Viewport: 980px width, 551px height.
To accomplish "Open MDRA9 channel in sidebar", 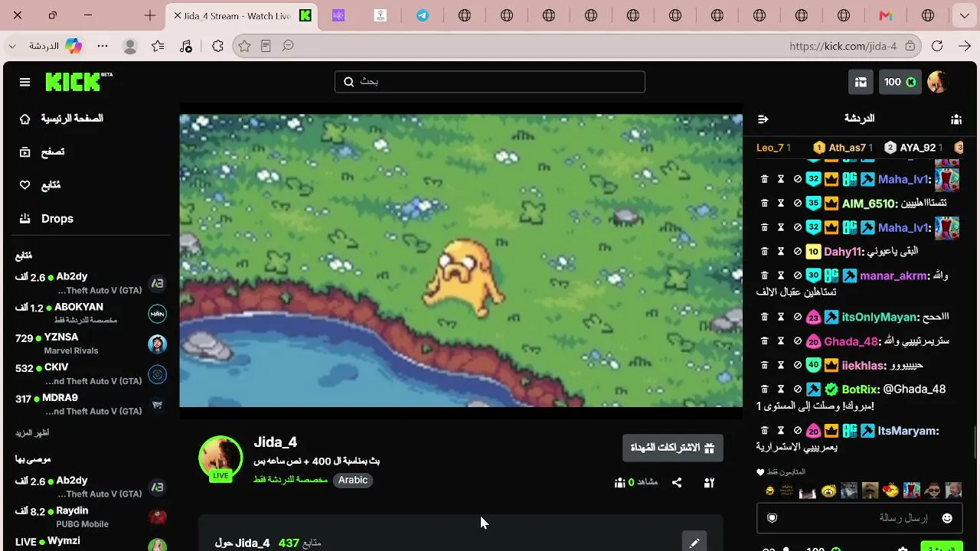I will click(90, 404).
